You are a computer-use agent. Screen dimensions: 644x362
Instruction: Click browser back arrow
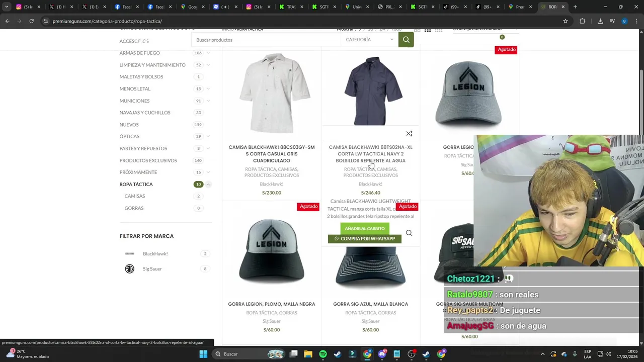[7, 21]
